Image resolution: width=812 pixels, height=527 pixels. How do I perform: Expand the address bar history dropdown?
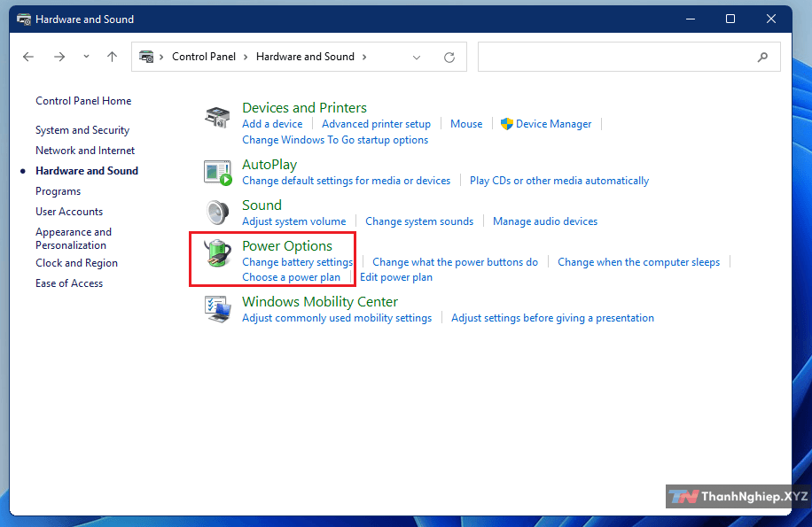(417, 58)
